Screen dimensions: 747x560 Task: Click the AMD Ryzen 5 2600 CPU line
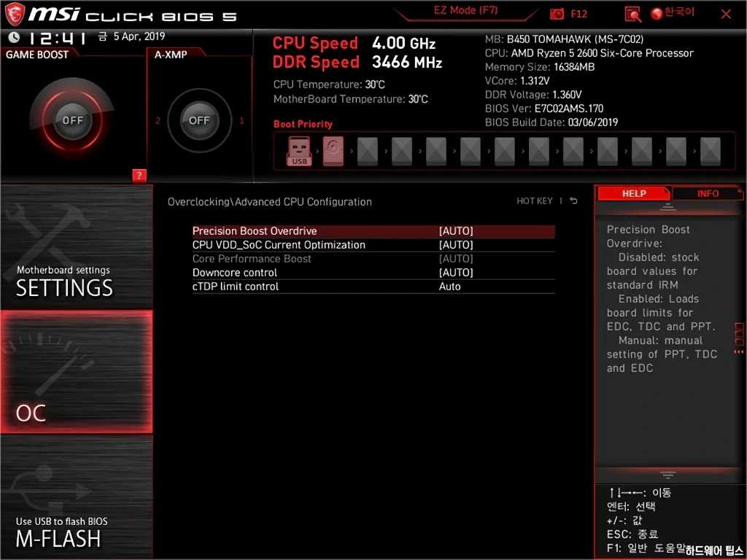(589, 53)
